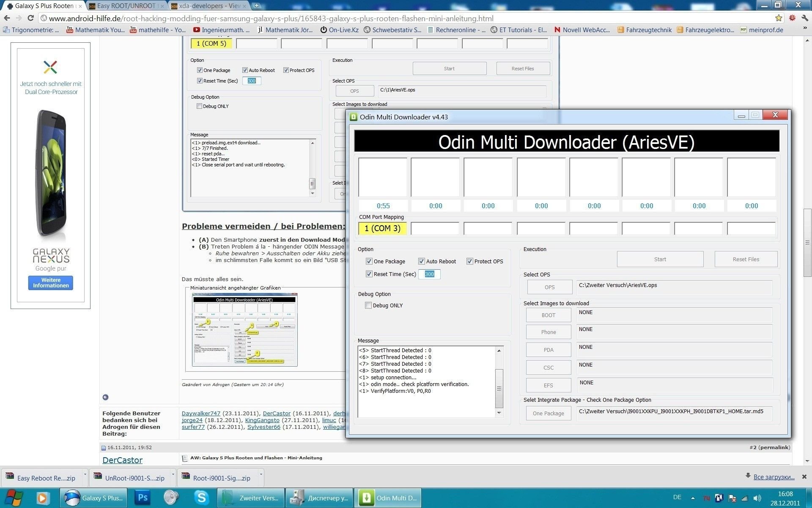Switch to xda-developers tab

[209, 6]
